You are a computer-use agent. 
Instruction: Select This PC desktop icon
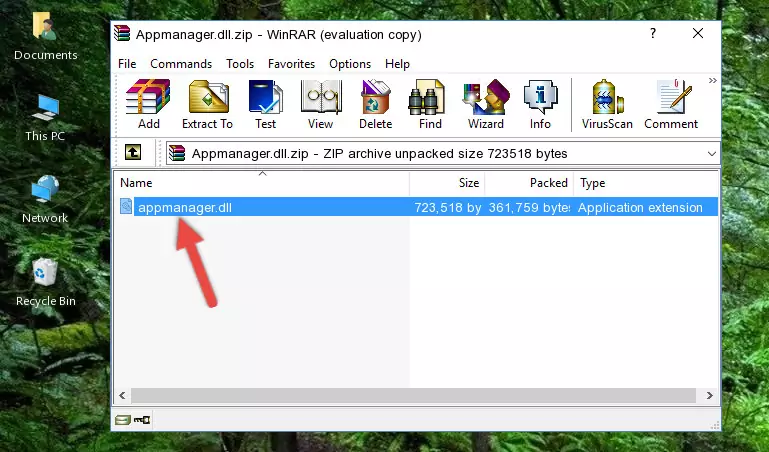point(45,118)
